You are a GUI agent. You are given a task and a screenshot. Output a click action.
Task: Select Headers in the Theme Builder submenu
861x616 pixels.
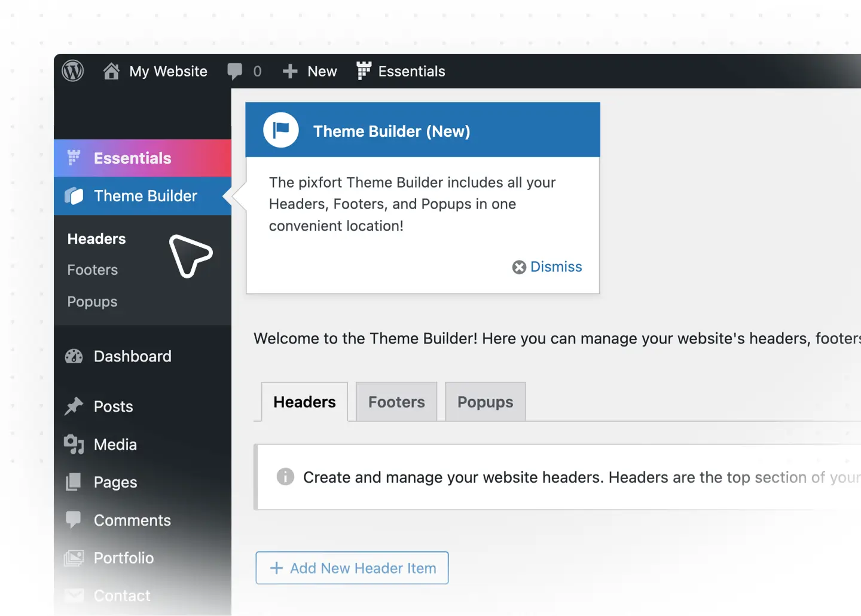point(96,238)
